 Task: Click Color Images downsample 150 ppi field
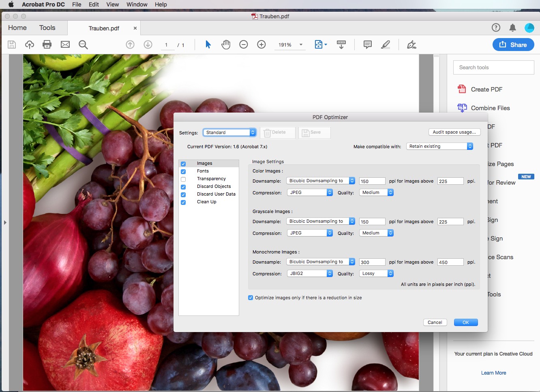pos(372,181)
